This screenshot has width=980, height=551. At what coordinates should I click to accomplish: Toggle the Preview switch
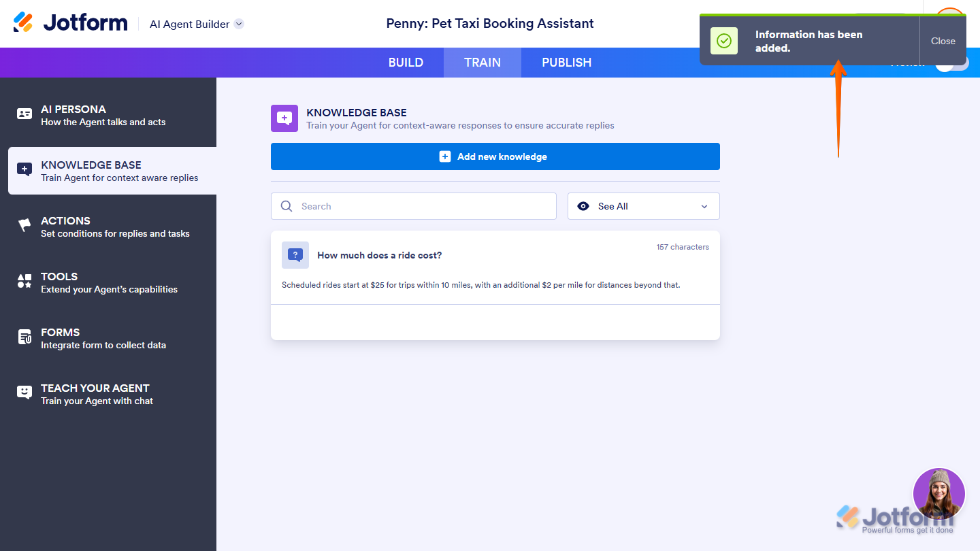pyautogui.click(x=951, y=63)
